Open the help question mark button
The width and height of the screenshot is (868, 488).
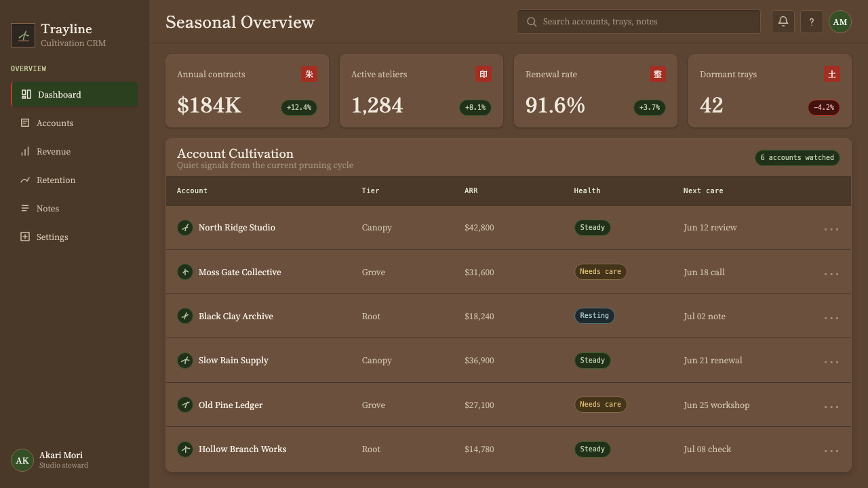coord(812,22)
